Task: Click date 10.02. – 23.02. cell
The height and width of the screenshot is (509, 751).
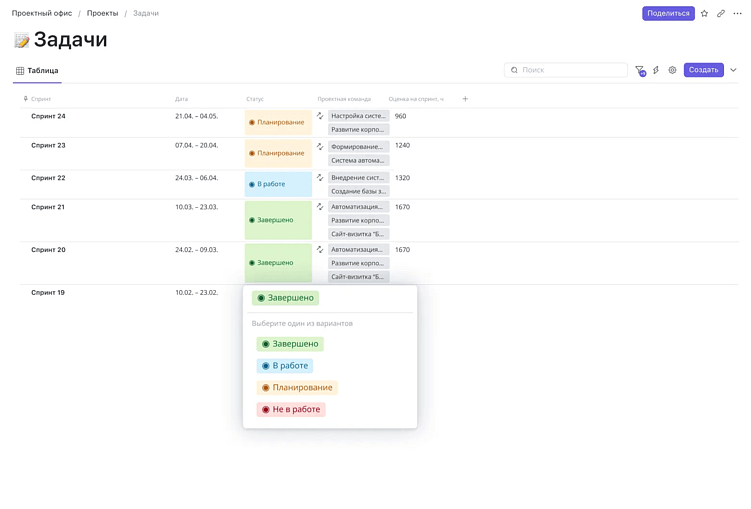Action: click(196, 293)
